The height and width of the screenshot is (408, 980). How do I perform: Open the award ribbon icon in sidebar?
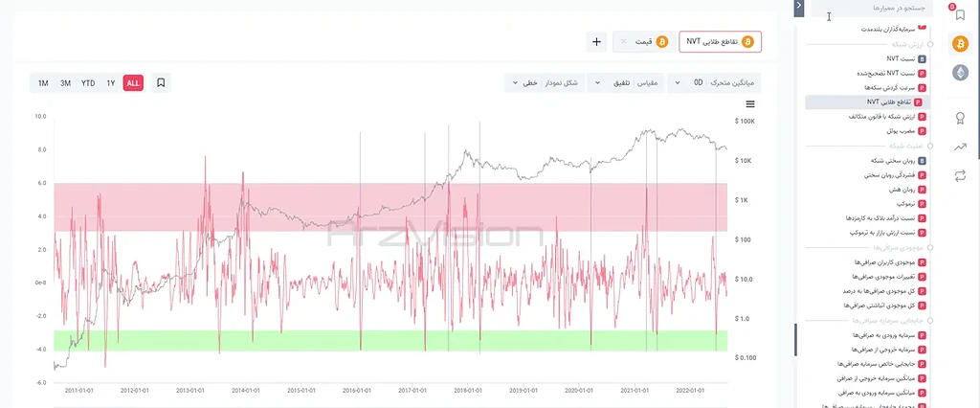960,117
